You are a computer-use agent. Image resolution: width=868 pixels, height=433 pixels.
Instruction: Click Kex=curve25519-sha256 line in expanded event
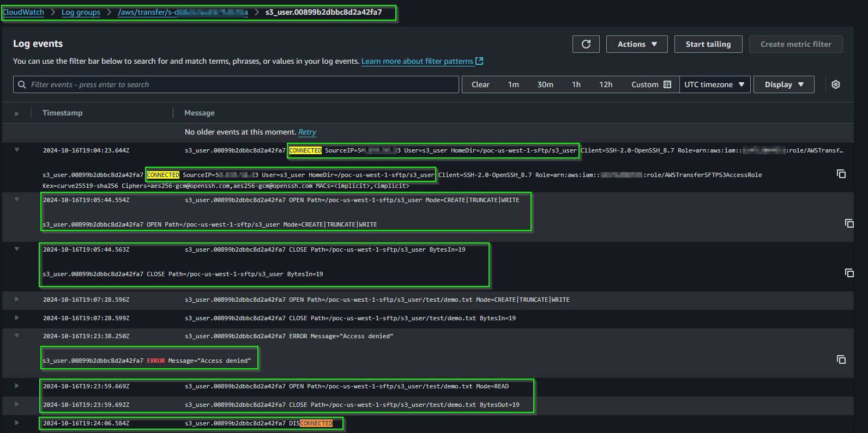click(x=226, y=186)
